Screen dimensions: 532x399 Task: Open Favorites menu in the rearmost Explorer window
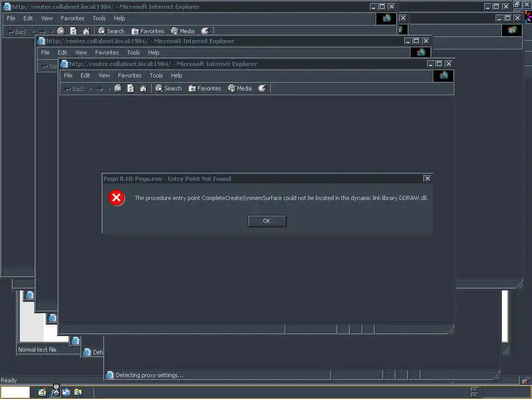73,18
